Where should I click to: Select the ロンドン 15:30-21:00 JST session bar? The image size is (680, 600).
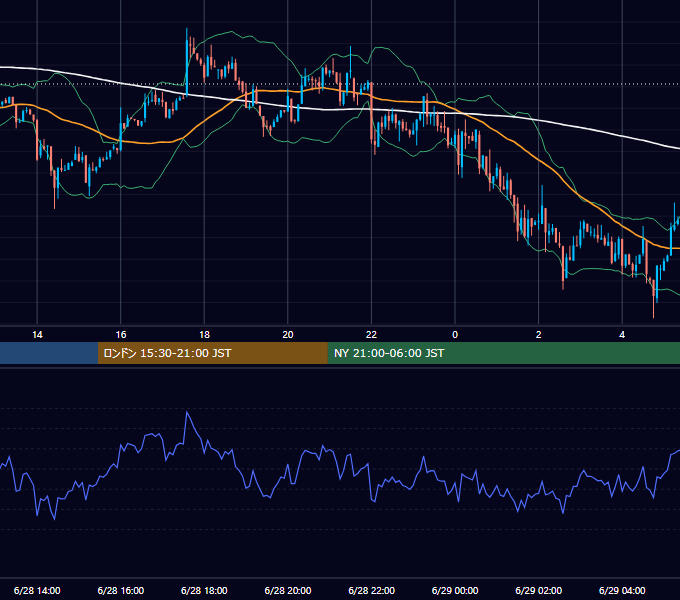click(212, 353)
